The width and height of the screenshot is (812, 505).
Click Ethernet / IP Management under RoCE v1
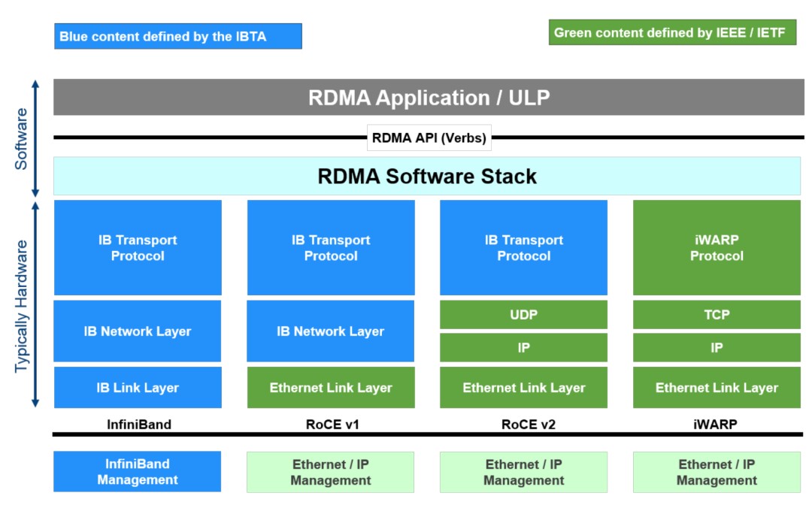point(330,472)
